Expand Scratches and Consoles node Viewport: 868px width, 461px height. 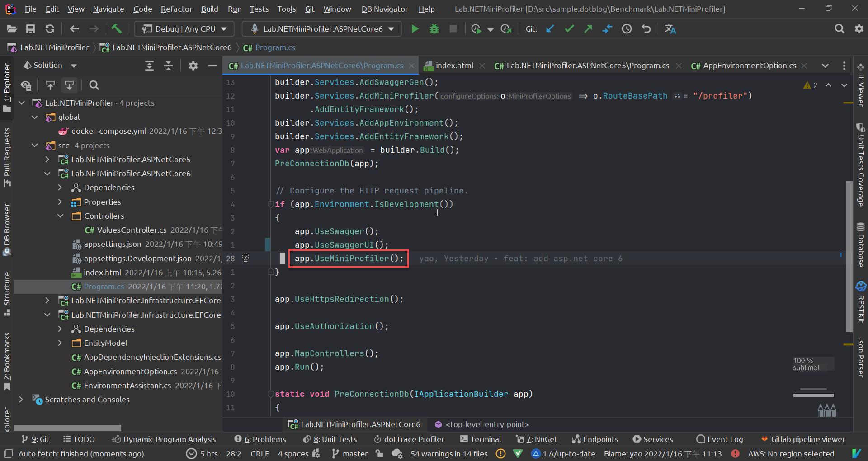21,400
